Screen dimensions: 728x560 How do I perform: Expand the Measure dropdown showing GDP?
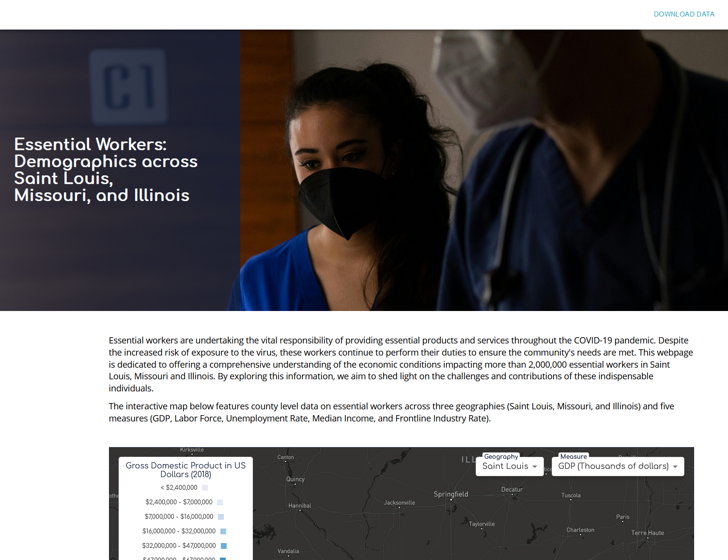click(x=618, y=466)
